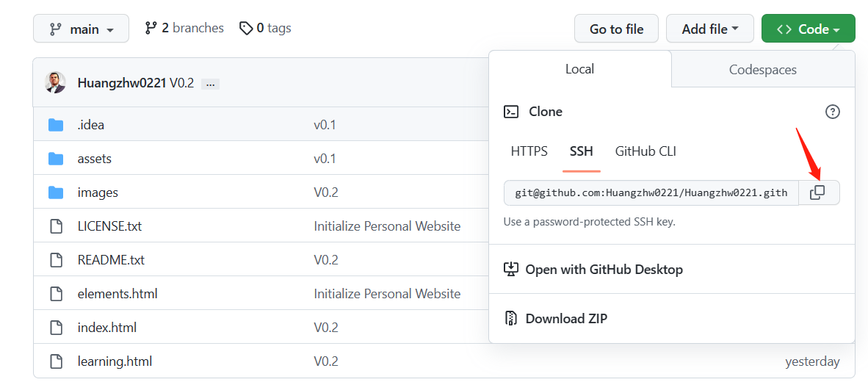
Task: Open the V0.2 latest commit message
Action: pos(181,84)
